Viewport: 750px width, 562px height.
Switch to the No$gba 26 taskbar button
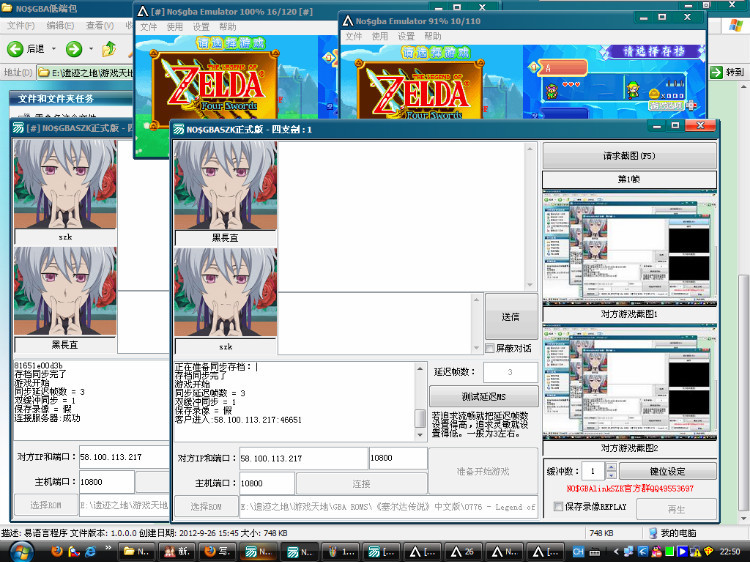(x=463, y=551)
